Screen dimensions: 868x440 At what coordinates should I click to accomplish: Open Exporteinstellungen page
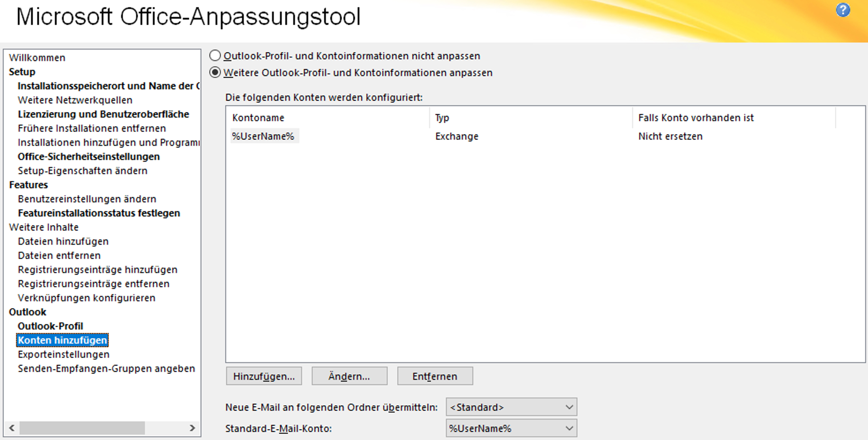tap(64, 354)
